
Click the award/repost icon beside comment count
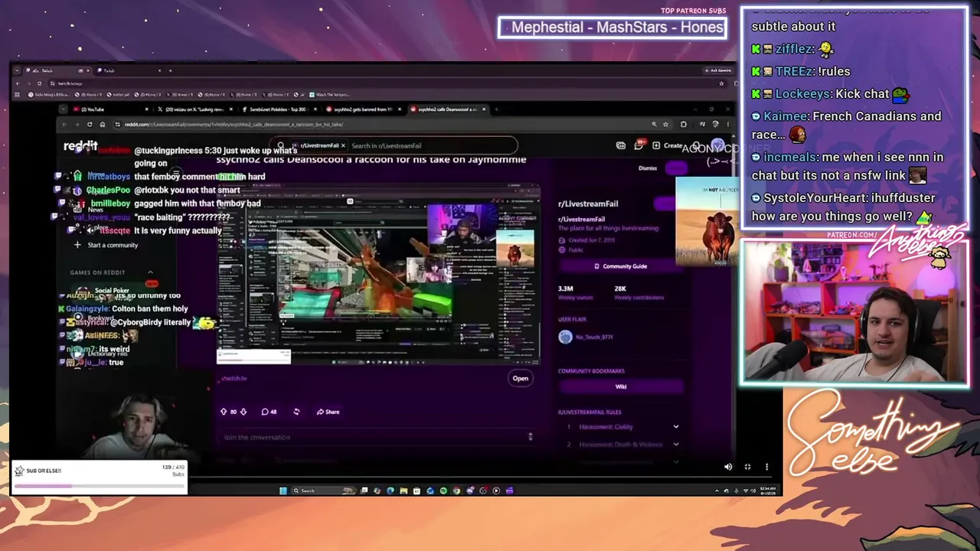[x=296, y=412]
